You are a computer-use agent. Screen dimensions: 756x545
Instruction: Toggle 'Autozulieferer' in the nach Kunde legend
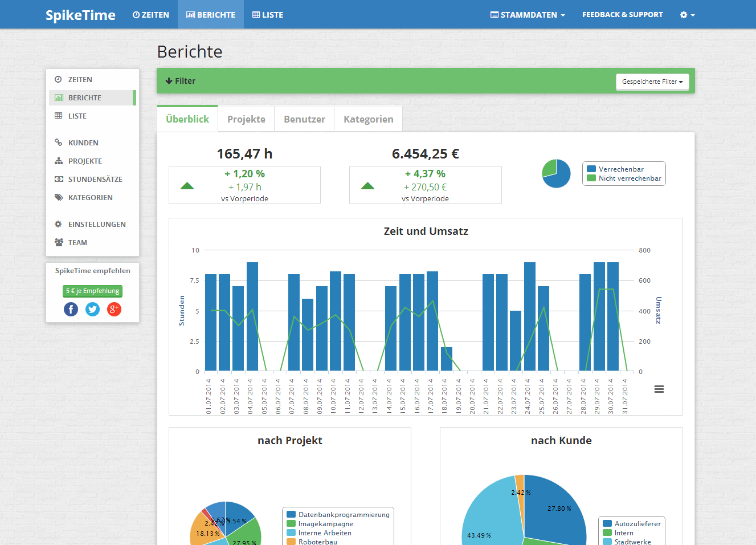[632, 524]
